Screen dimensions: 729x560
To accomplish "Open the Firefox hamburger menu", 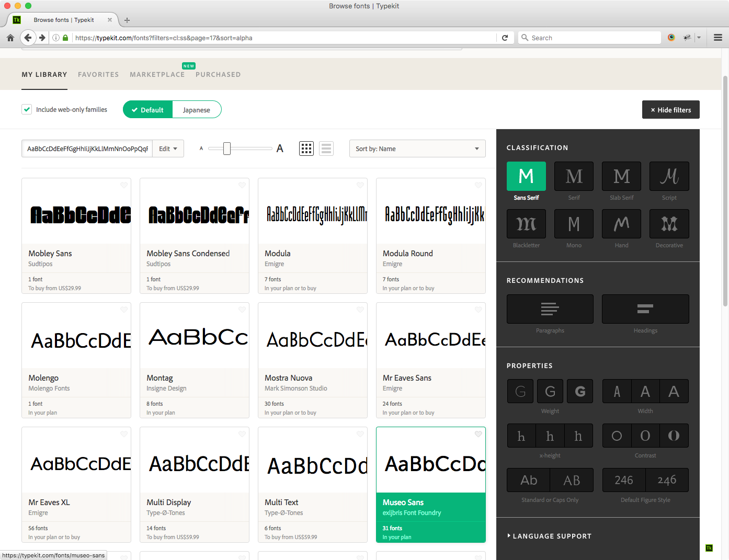I will pos(718,38).
